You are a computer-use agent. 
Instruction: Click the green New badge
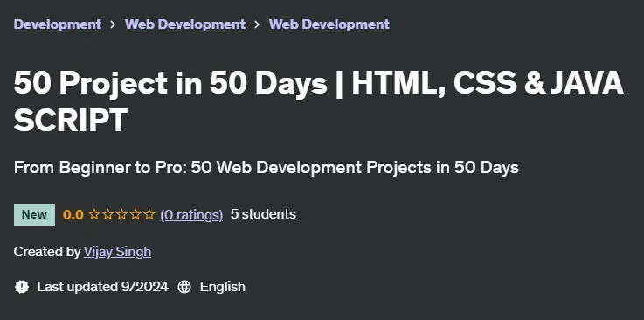(x=34, y=214)
